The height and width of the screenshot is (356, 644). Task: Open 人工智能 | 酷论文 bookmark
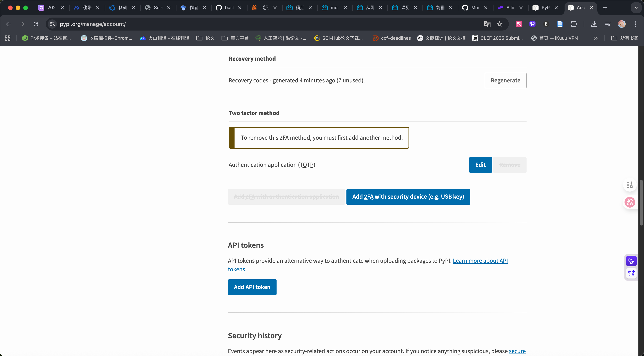pos(281,38)
